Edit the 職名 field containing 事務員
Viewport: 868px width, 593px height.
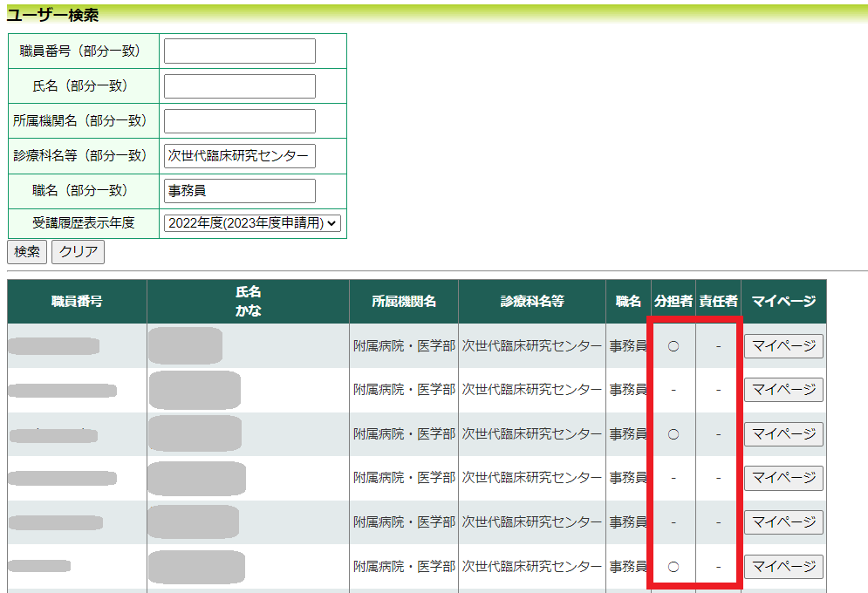point(240,191)
